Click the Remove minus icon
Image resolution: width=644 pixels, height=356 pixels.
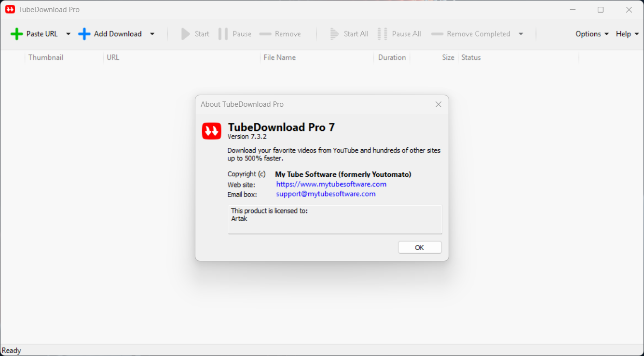coord(265,34)
